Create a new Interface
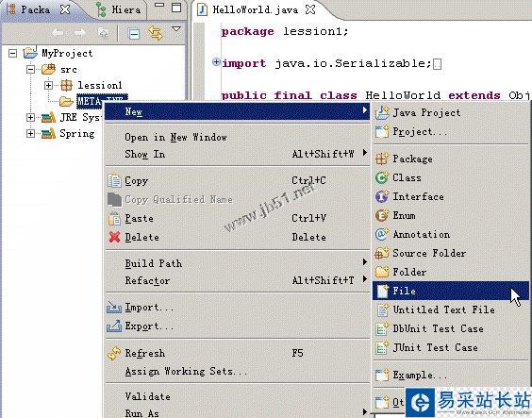The image size is (532, 418). coord(451,197)
